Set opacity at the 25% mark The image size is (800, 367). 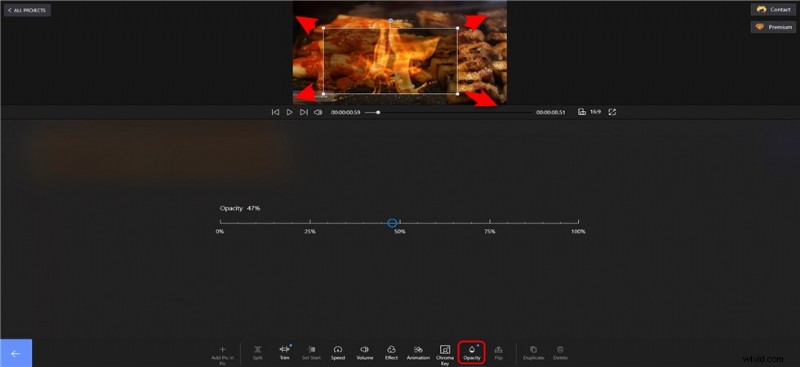coord(310,223)
